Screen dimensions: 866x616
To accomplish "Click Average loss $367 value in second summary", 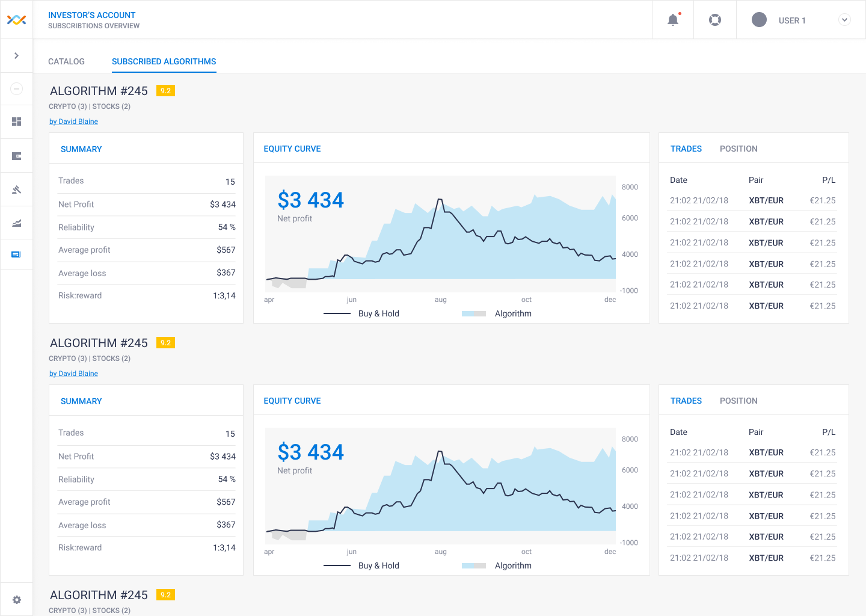I will click(226, 525).
